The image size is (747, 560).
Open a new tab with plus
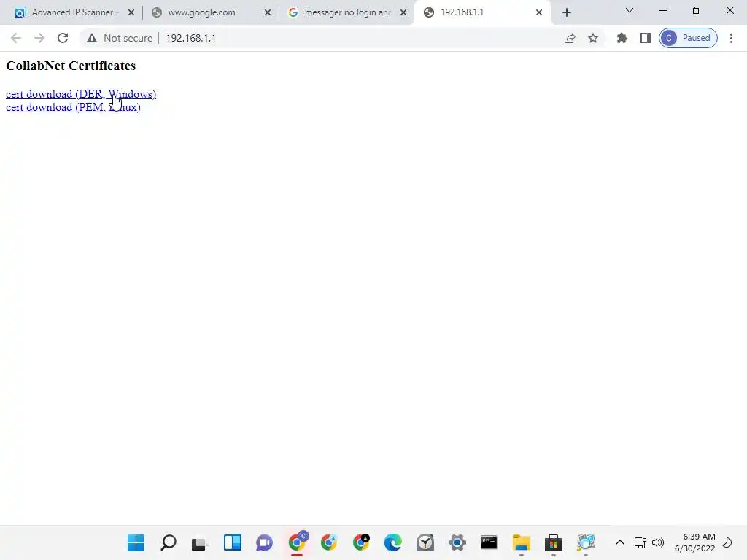(x=566, y=12)
